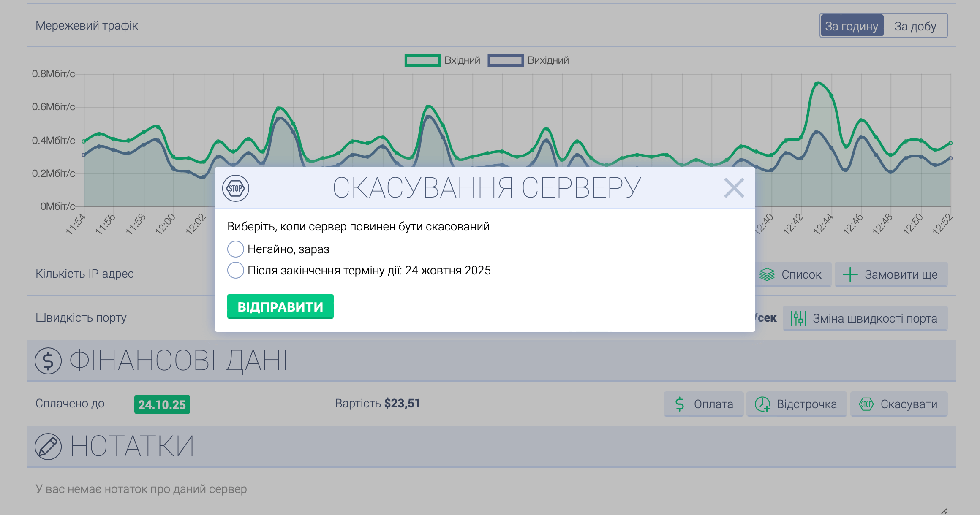Open 'Зміна швидкості порта' option
Viewport: 980px width, 515px height.
(x=865, y=318)
